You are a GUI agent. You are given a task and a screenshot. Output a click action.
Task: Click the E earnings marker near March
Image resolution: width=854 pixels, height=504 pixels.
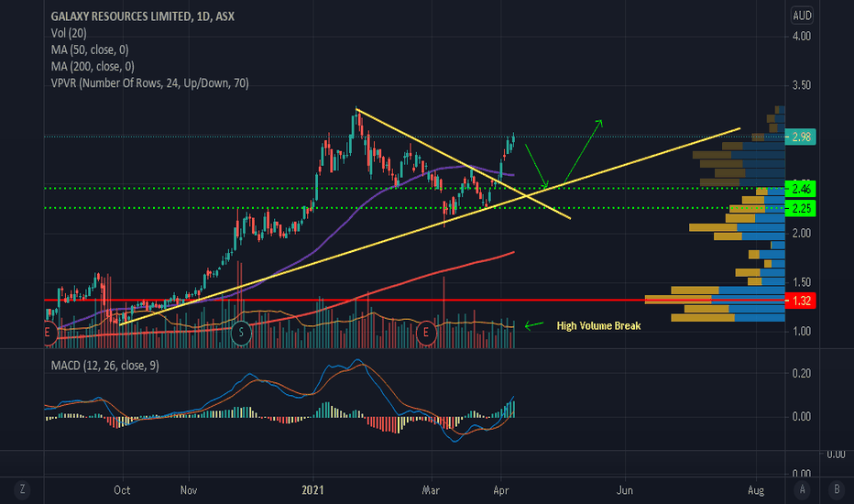(426, 333)
